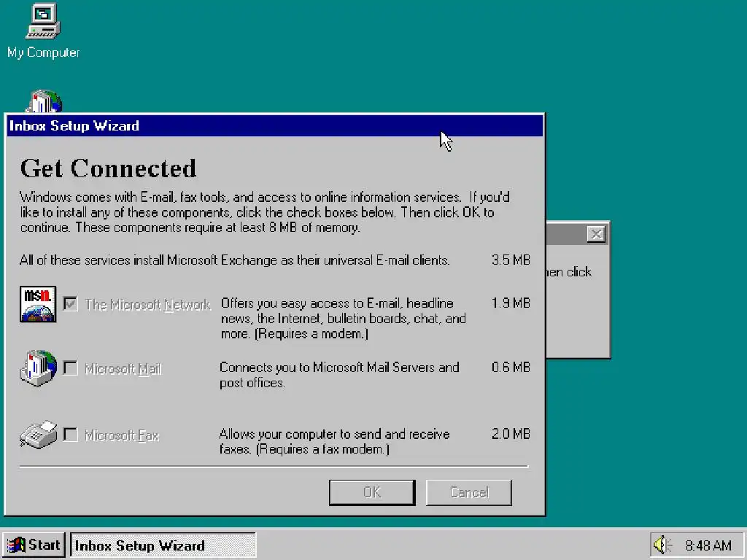Click 'Connects you to Microsoft Mail Servers' text
747x560 pixels.
pos(339,376)
